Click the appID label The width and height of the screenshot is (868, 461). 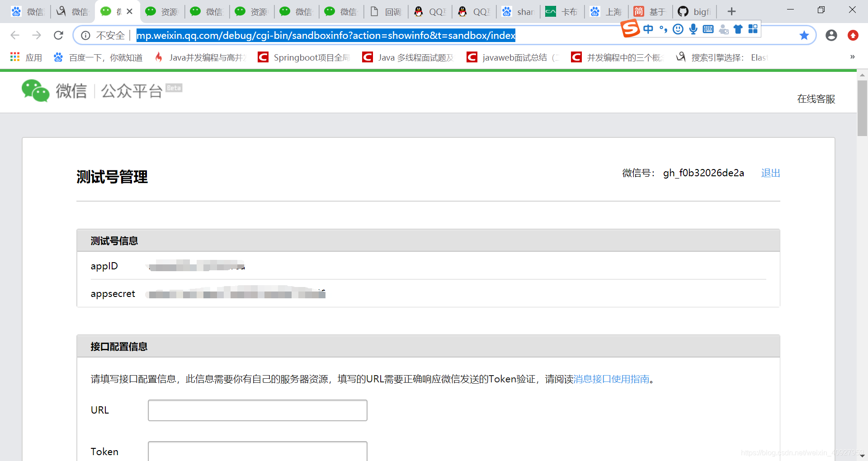pos(104,266)
